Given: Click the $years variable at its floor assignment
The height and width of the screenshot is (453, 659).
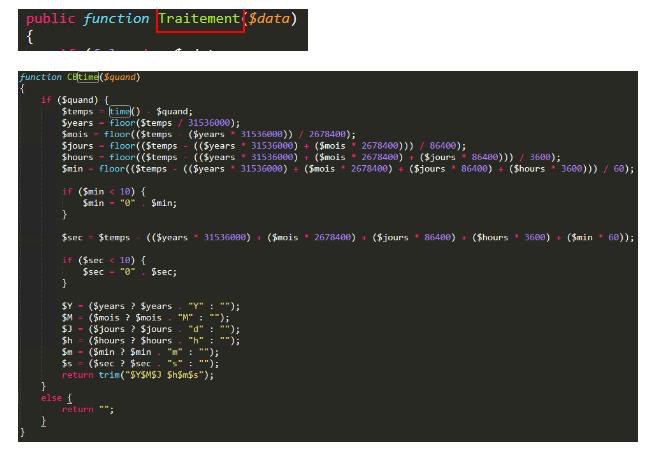Looking at the screenshot, I should click(x=77, y=123).
